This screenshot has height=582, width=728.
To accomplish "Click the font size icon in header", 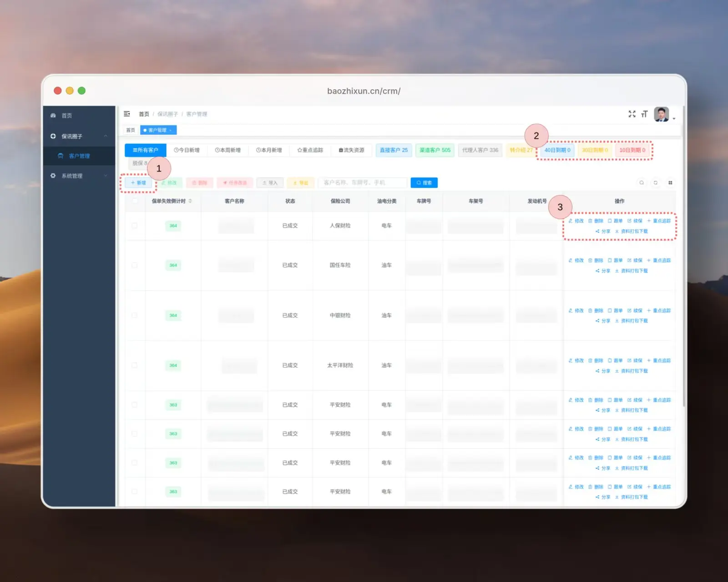I will point(644,114).
